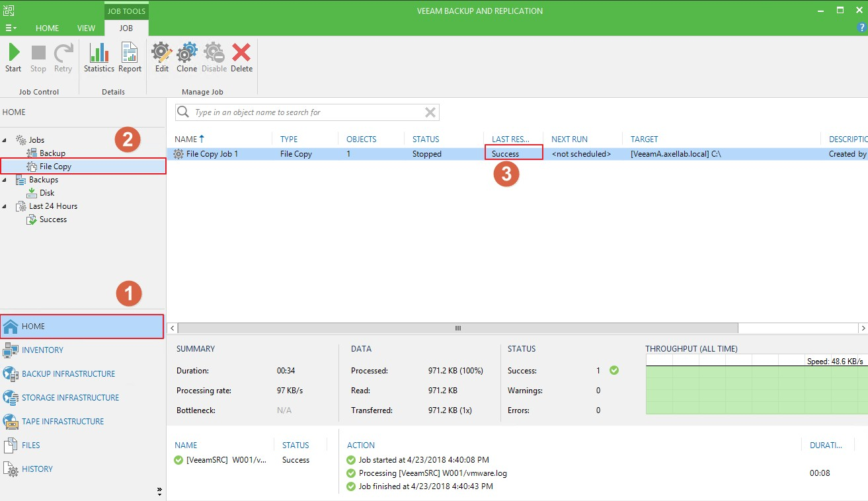Click the horizontal scrollbar in job list
The width and height of the screenshot is (868, 501).
tap(457, 328)
